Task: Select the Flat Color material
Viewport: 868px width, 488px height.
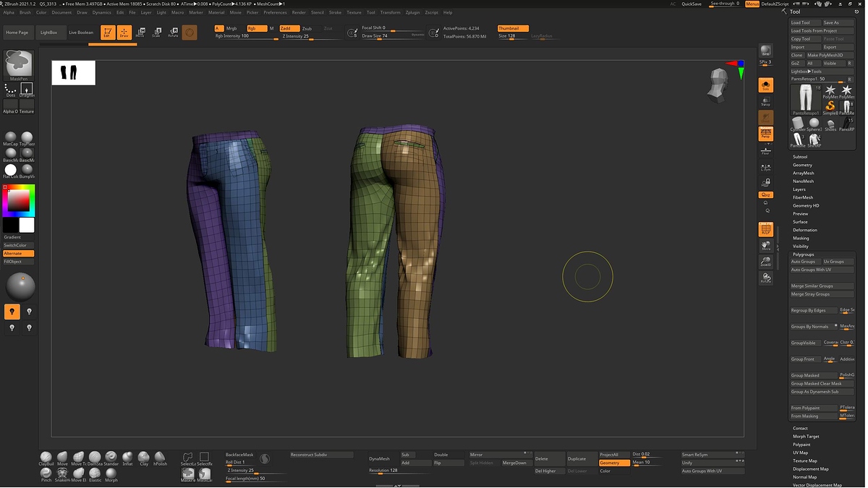Action: tap(10, 171)
